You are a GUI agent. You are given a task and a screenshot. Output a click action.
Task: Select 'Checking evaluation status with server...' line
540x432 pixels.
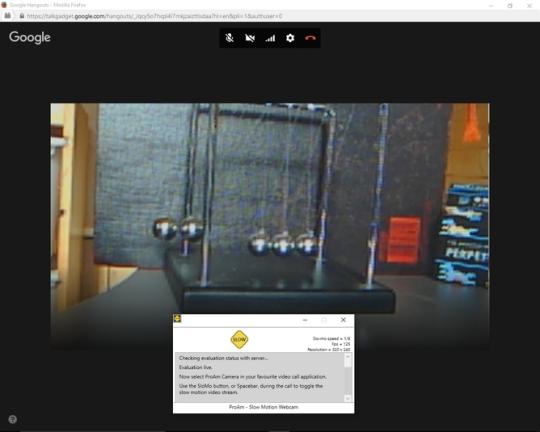(x=224, y=358)
